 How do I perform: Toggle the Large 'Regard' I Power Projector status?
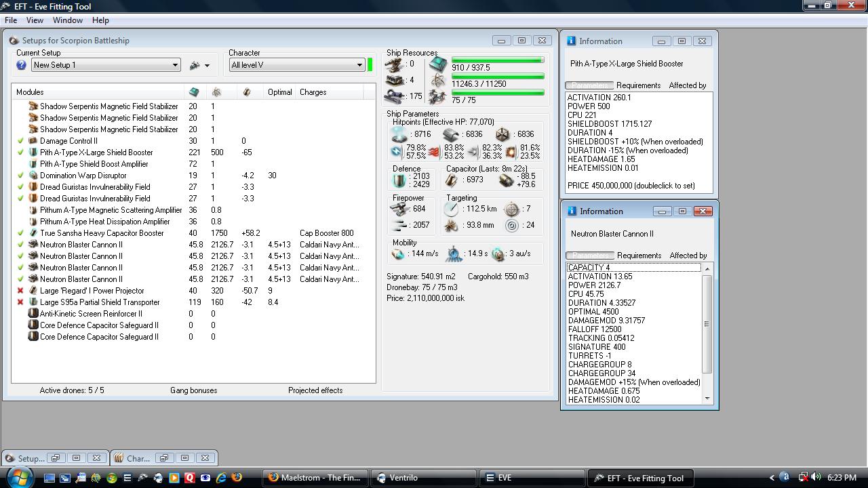click(x=21, y=291)
